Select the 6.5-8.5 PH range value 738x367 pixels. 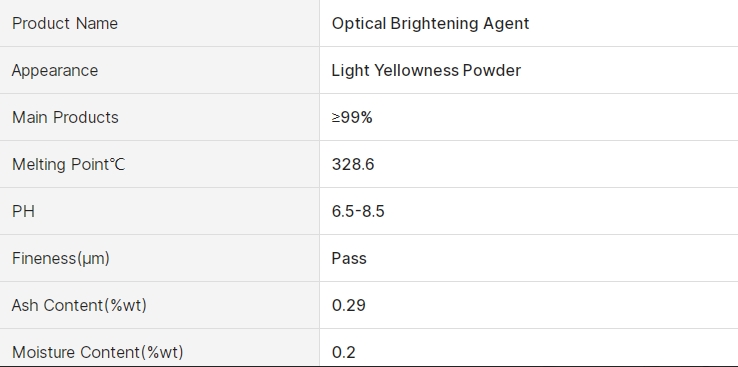pyautogui.click(x=358, y=211)
